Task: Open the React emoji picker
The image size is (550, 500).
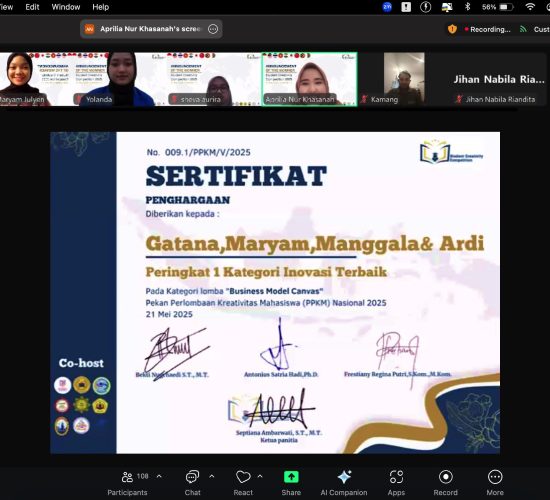Action: [243, 483]
